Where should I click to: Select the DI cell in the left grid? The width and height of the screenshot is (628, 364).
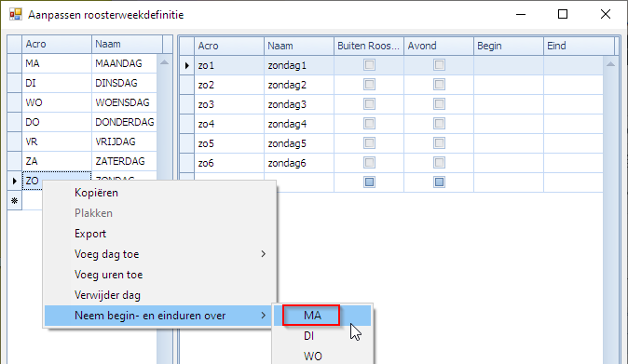(x=57, y=83)
